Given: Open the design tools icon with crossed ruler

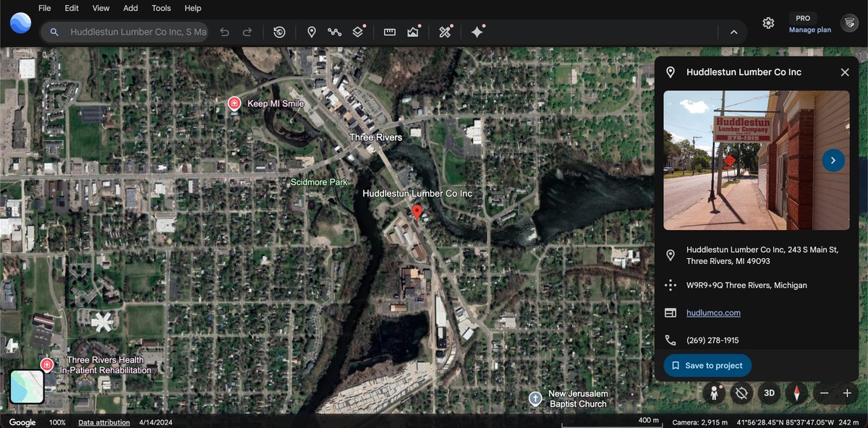Looking at the screenshot, I should click(446, 32).
